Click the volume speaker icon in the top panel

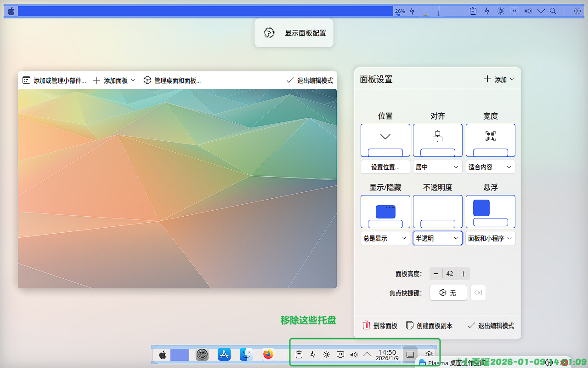tap(528, 11)
